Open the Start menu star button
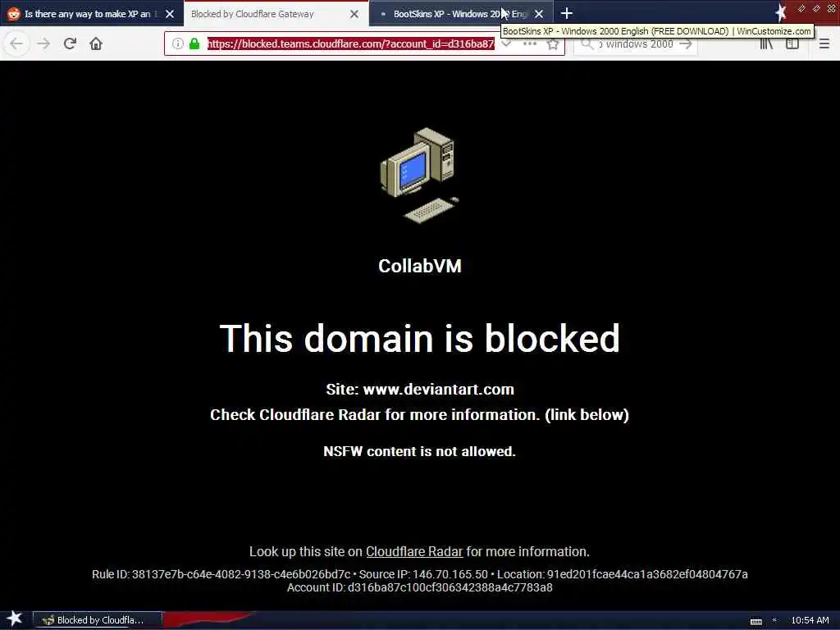This screenshot has width=840, height=630. [15, 619]
